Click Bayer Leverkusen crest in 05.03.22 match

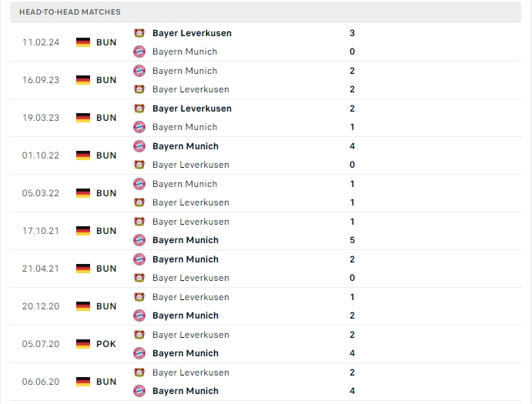tap(139, 202)
